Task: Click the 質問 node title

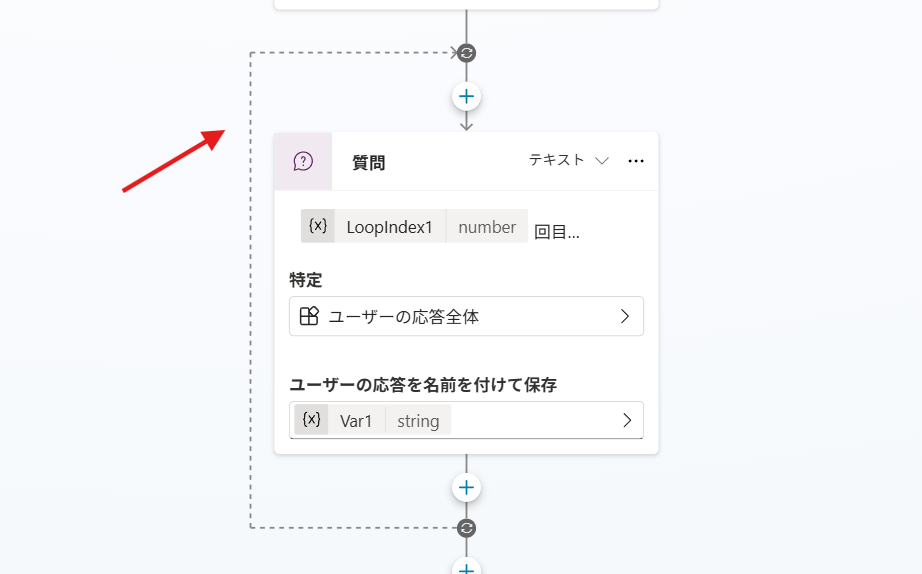Action: pos(369,162)
